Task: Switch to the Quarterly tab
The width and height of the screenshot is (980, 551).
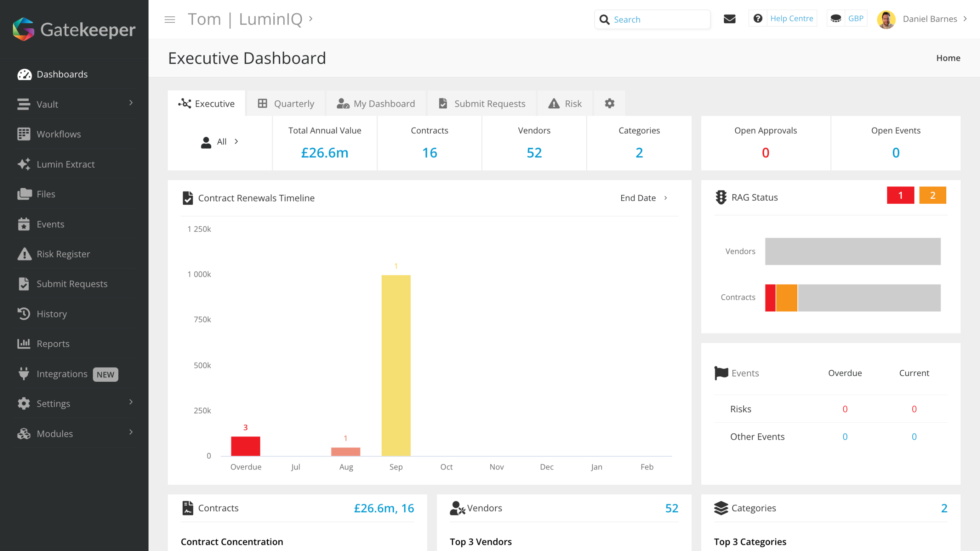Action: pos(286,103)
